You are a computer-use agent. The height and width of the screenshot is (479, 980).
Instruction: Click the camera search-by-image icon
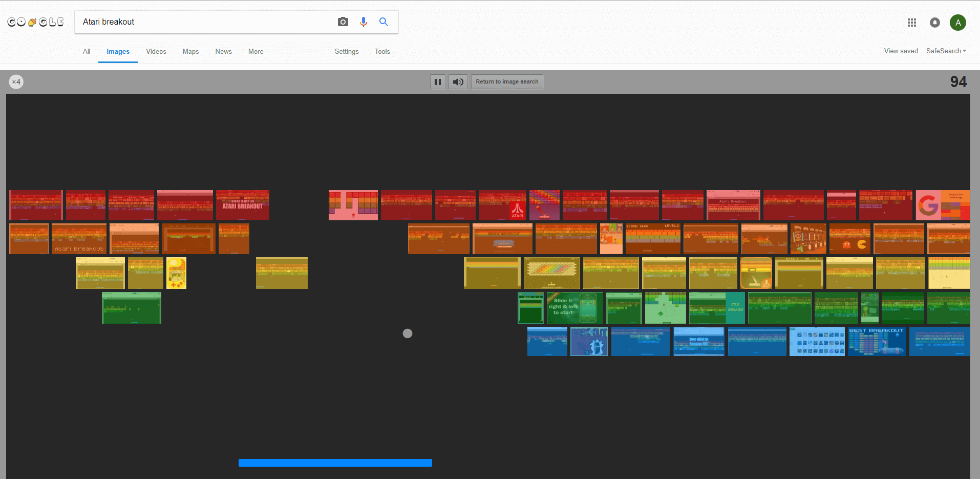tap(343, 22)
